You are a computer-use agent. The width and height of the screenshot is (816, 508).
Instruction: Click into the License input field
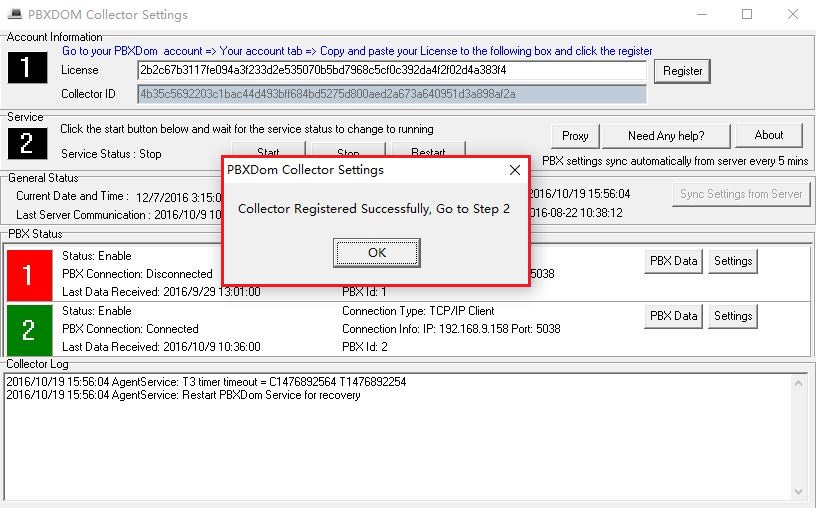[x=392, y=70]
